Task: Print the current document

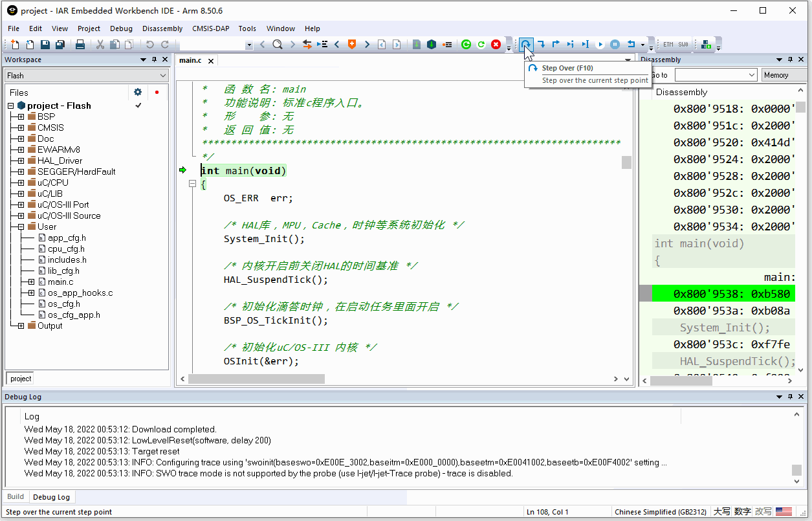Action: (80, 45)
